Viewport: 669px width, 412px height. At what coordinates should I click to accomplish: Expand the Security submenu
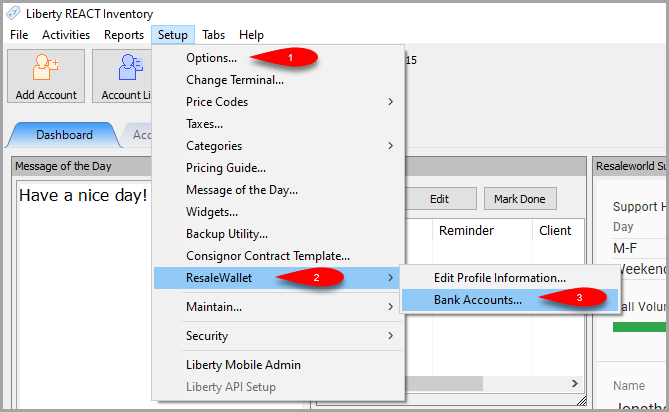pyautogui.click(x=278, y=336)
